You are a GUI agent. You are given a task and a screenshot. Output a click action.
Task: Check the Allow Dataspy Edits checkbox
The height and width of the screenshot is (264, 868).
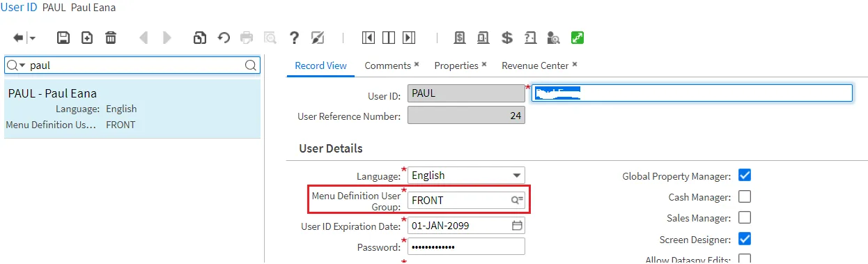click(x=745, y=259)
